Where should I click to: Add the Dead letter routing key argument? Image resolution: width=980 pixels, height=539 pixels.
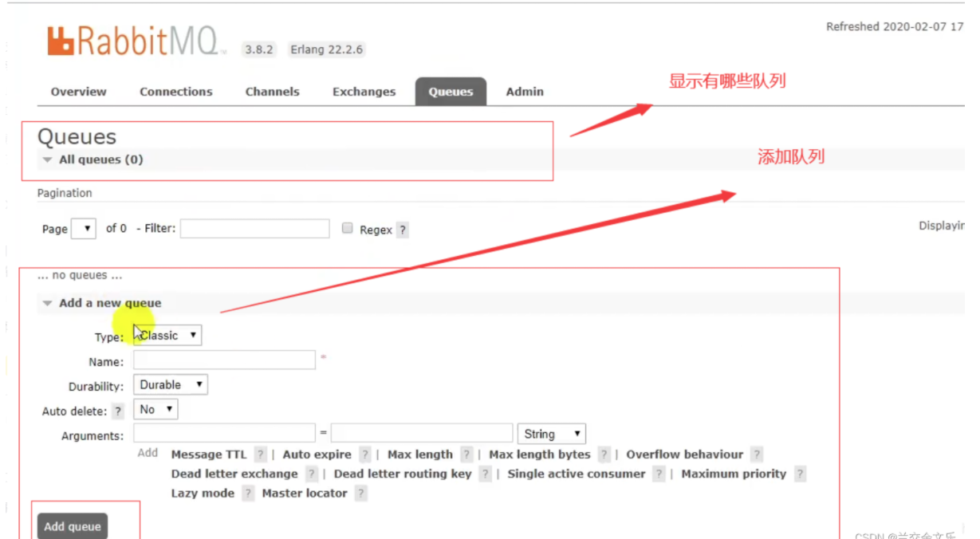pyautogui.click(x=403, y=474)
